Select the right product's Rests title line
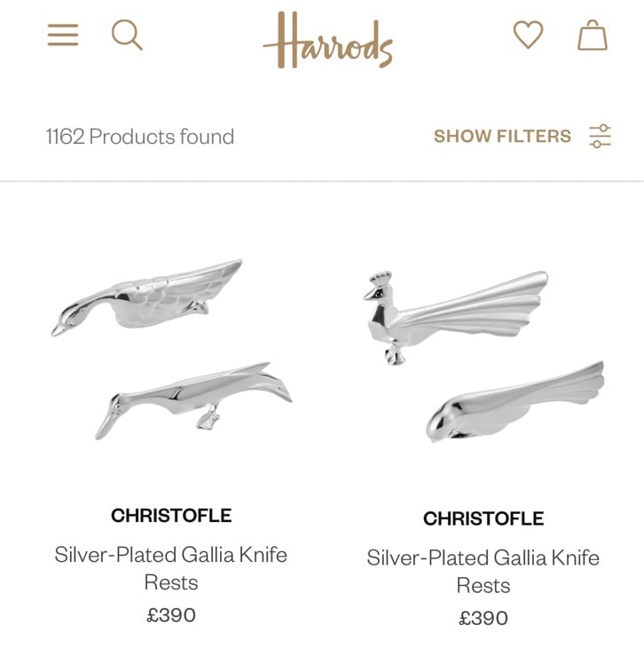This screenshot has width=644, height=672. pos(483,586)
